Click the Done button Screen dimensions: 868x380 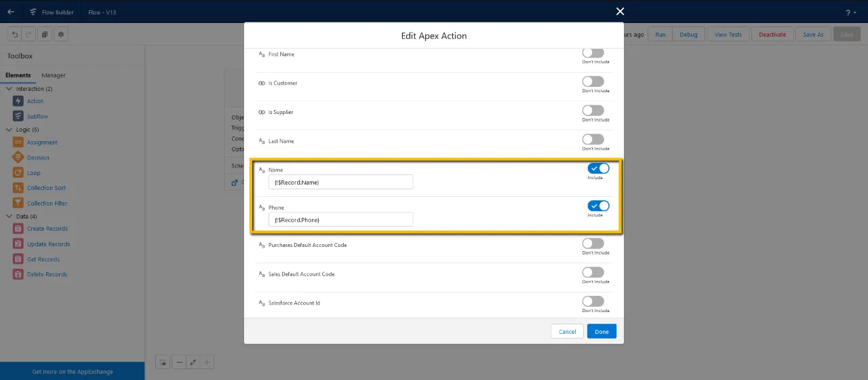(x=601, y=331)
